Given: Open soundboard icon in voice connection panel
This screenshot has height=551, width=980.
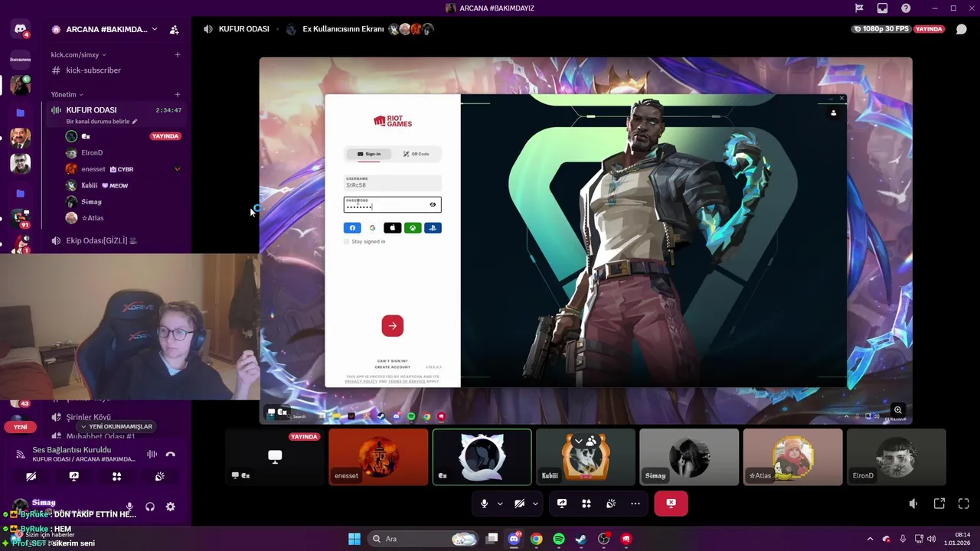Looking at the screenshot, I should [x=159, y=476].
